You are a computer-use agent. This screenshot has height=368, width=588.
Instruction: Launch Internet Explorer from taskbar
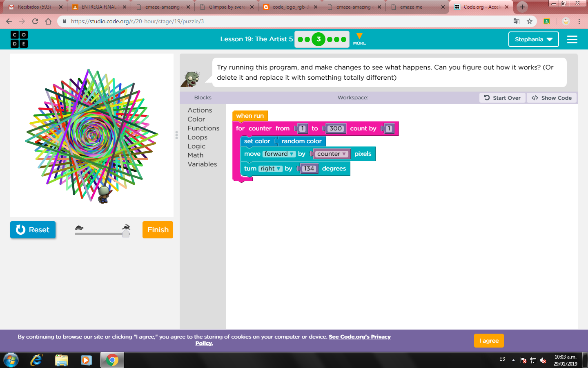click(36, 360)
